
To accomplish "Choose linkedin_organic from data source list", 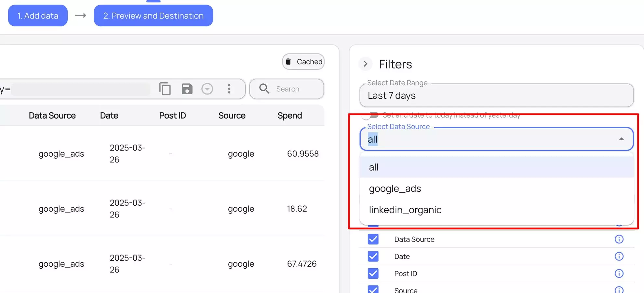I will tap(405, 210).
